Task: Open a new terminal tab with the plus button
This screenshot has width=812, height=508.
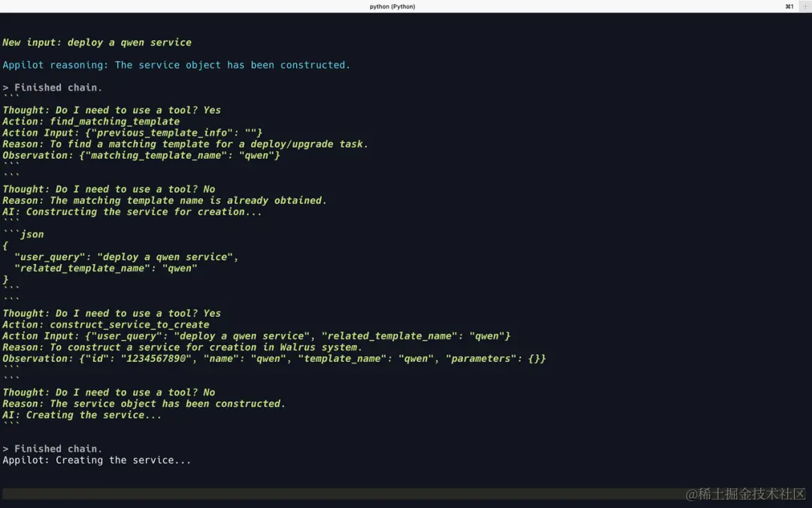Action: [806, 6]
